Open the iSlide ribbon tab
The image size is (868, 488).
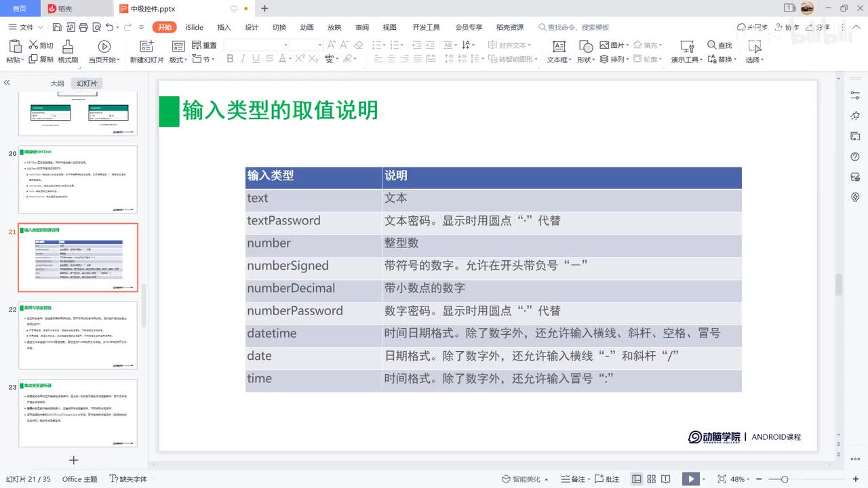coord(194,27)
